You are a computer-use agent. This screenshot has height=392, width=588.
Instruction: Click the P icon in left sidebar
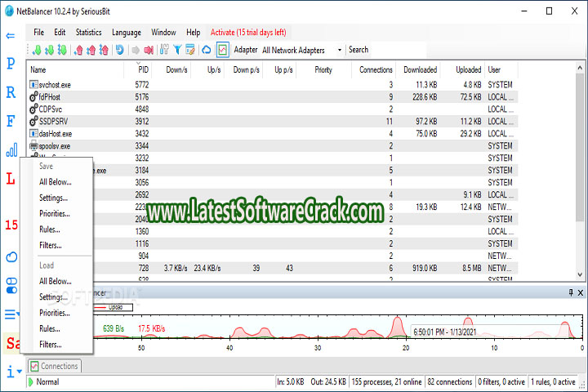tap(11, 64)
